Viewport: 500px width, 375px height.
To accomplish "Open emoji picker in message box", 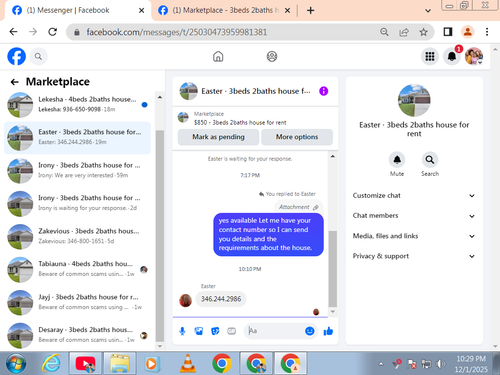I will (x=310, y=331).
